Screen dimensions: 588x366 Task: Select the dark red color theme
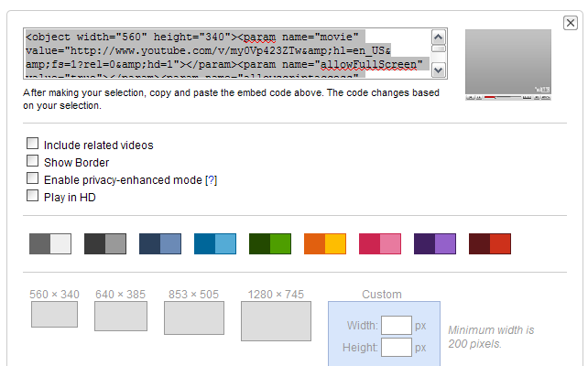tap(490, 243)
